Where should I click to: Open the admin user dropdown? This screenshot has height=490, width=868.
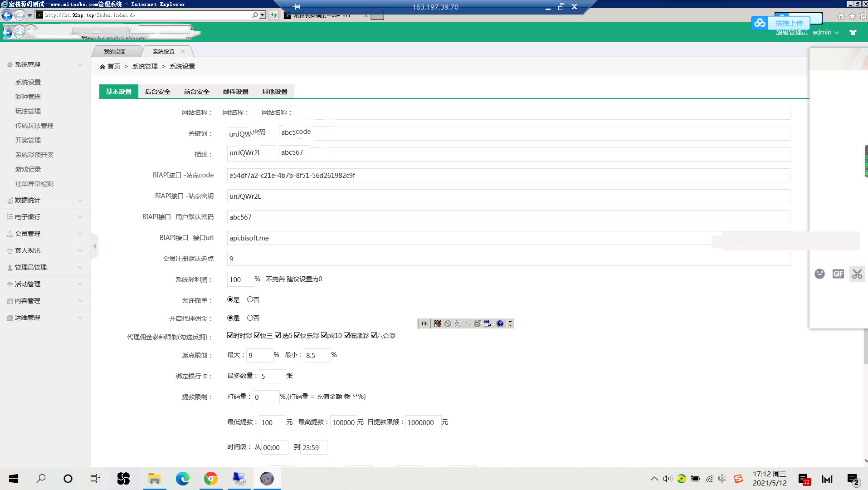pyautogui.click(x=825, y=33)
